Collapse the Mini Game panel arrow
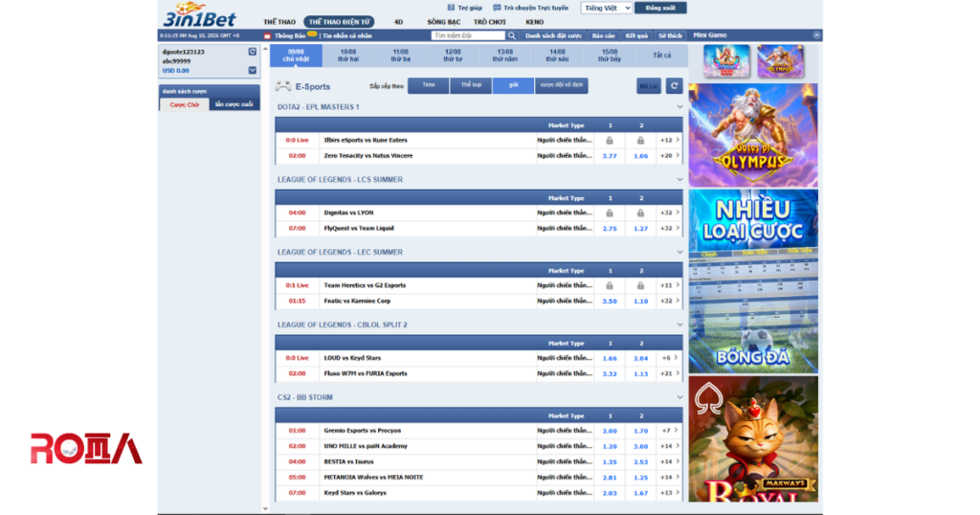This screenshot has width=980, height=515. point(816,35)
